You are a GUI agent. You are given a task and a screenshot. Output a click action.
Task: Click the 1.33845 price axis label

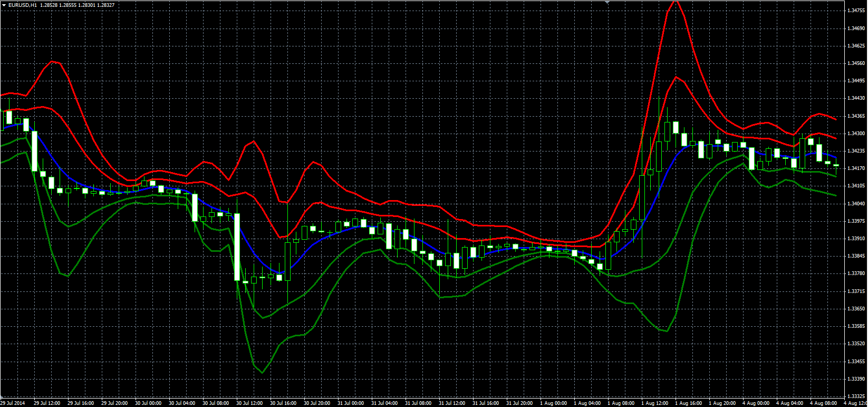pyautogui.click(x=856, y=256)
